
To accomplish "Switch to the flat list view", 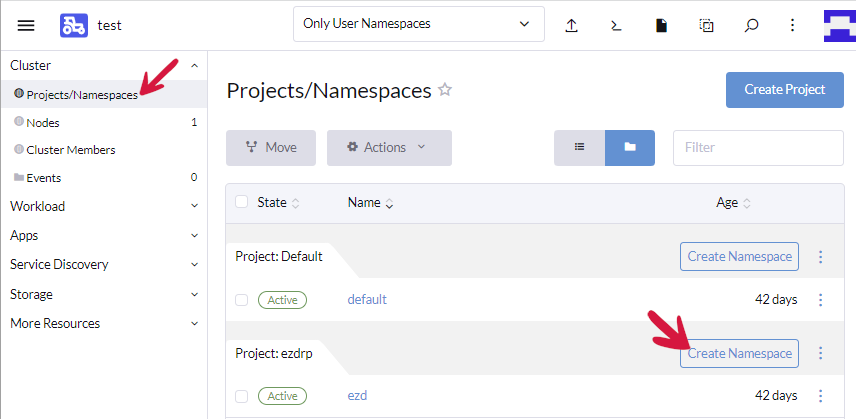I will pyautogui.click(x=579, y=147).
